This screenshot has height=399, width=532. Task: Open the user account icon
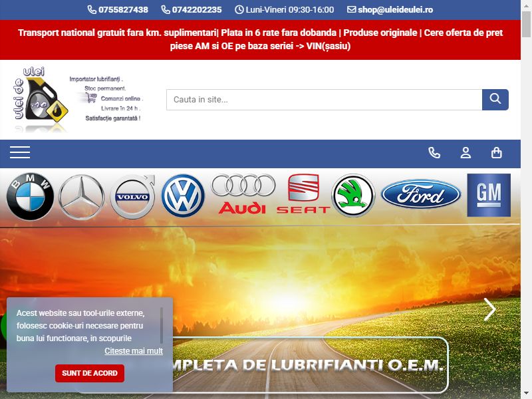(465, 153)
